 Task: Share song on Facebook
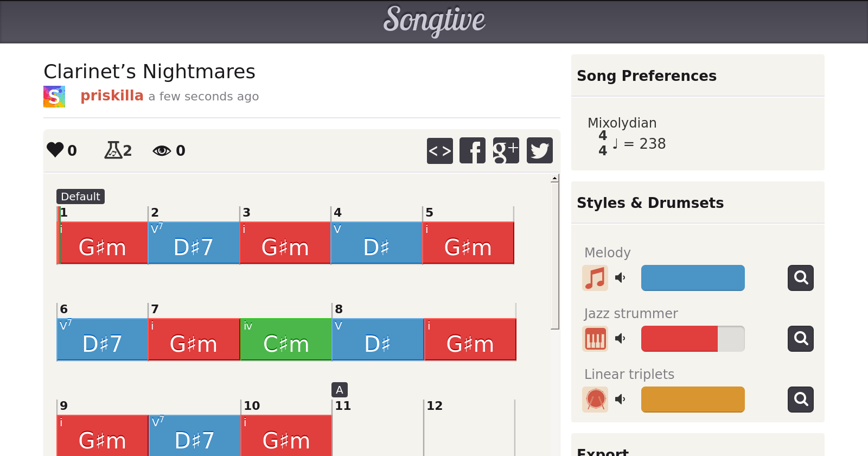point(473,150)
